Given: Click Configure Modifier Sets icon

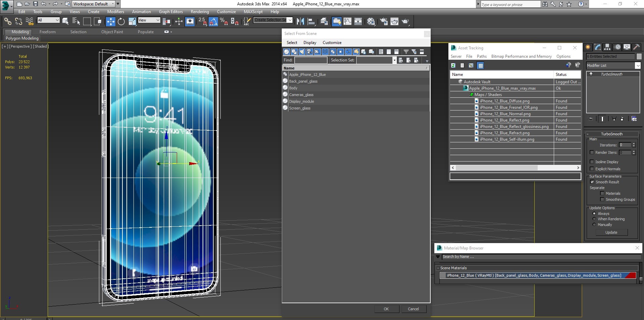Looking at the screenshot, I should (634, 119).
